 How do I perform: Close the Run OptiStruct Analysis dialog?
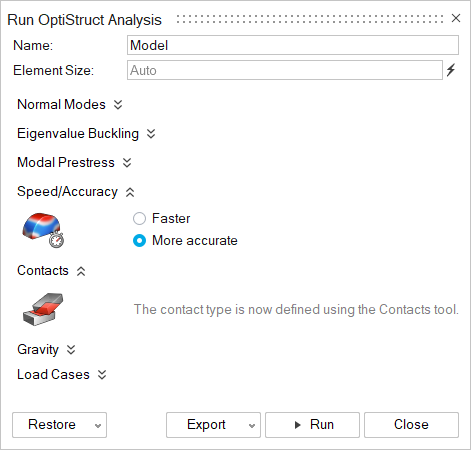456,18
